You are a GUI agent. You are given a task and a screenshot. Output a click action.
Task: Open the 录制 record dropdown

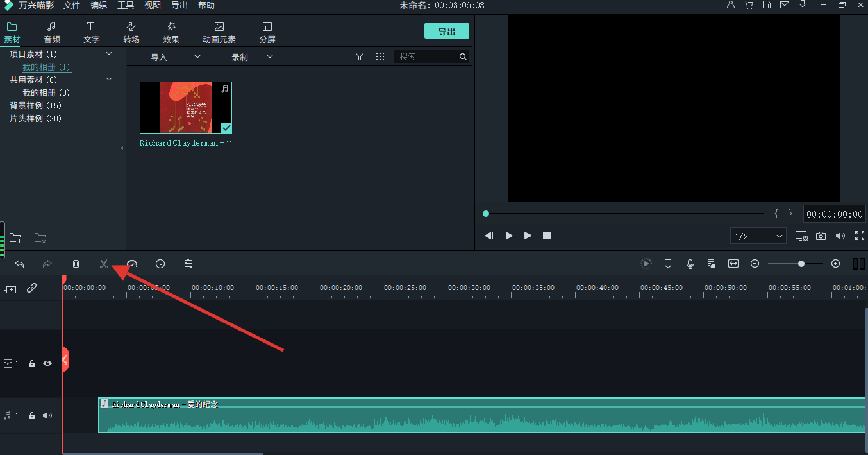252,57
